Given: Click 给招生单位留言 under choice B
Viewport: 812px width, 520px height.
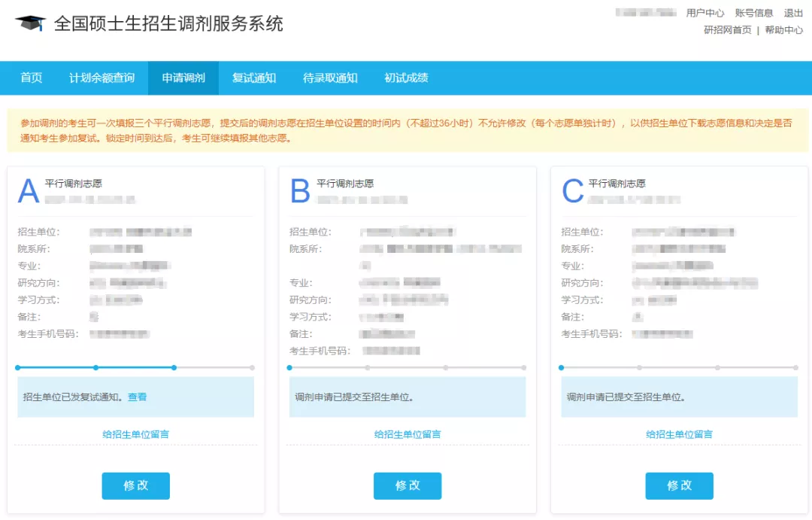Looking at the screenshot, I should tap(408, 434).
